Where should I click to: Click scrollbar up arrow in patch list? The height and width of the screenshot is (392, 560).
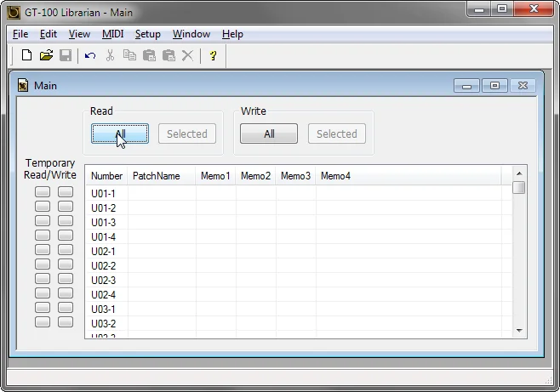click(519, 173)
